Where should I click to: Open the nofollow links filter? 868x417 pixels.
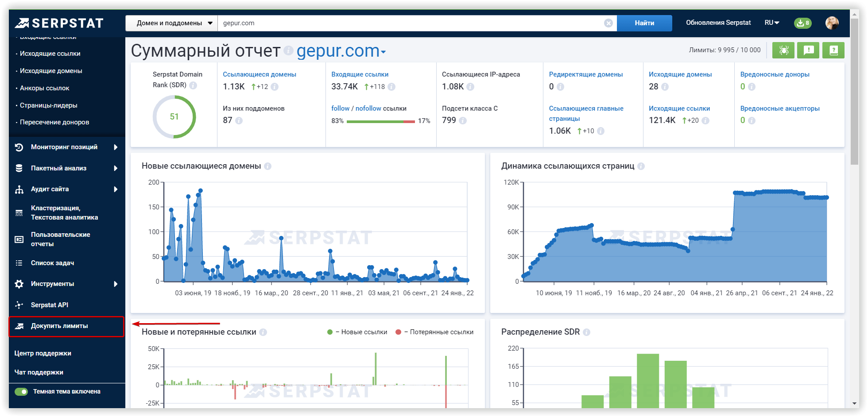368,108
